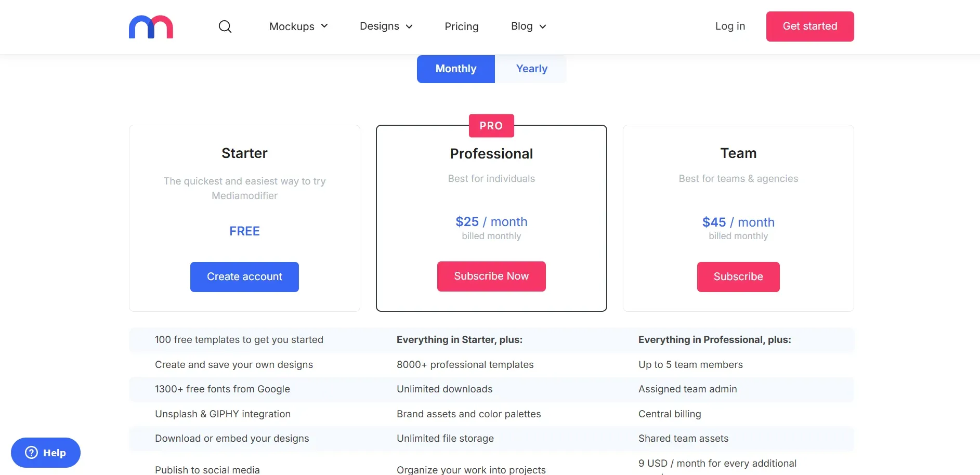Subscribe to the Team plan
The width and height of the screenshot is (980, 475).
738,276
